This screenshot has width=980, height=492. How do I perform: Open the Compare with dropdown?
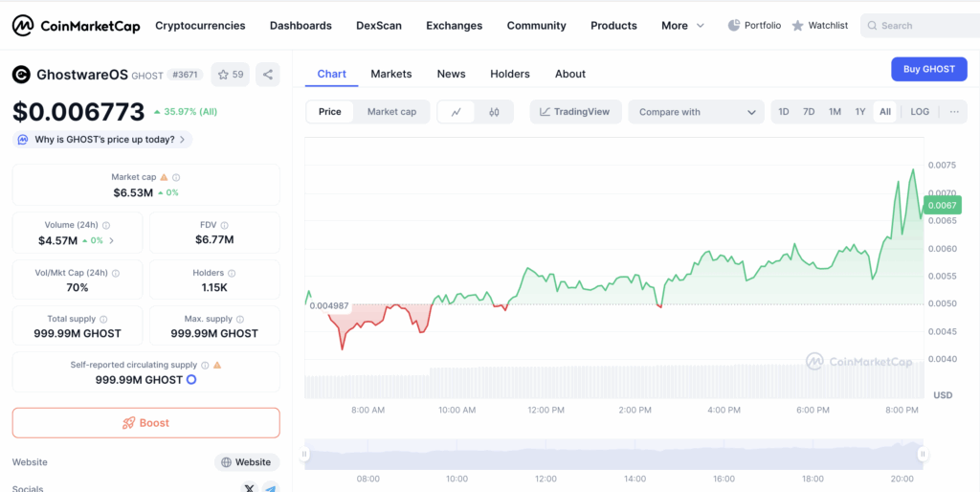tap(696, 112)
